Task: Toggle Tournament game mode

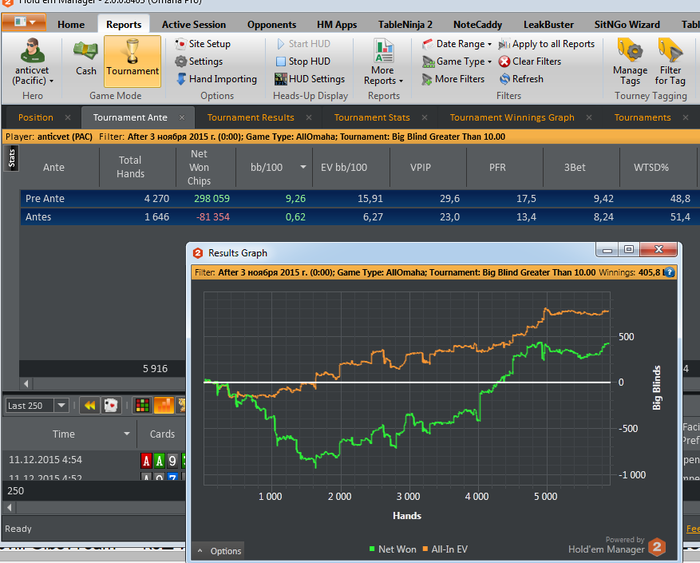Action: [x=133, y=61]
